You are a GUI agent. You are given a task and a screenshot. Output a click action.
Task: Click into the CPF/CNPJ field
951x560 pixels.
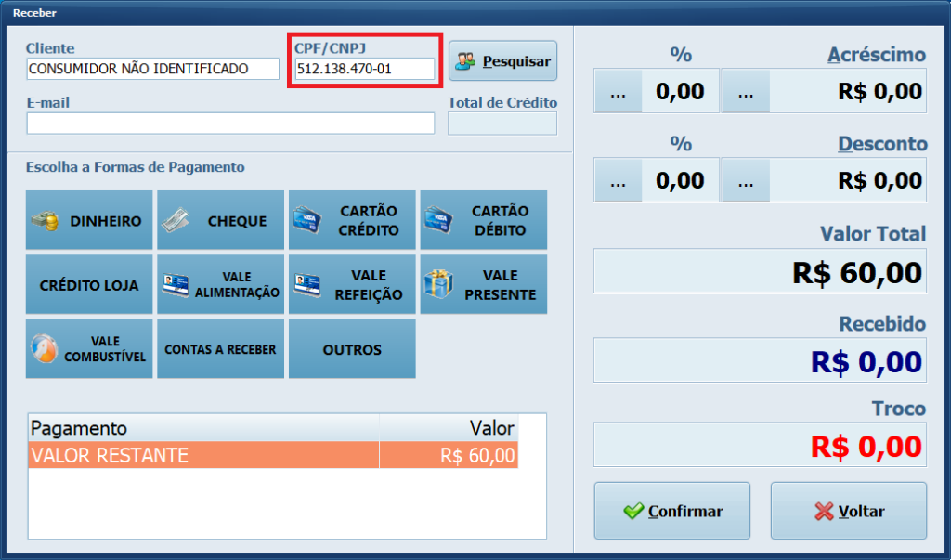pos(364,69)
